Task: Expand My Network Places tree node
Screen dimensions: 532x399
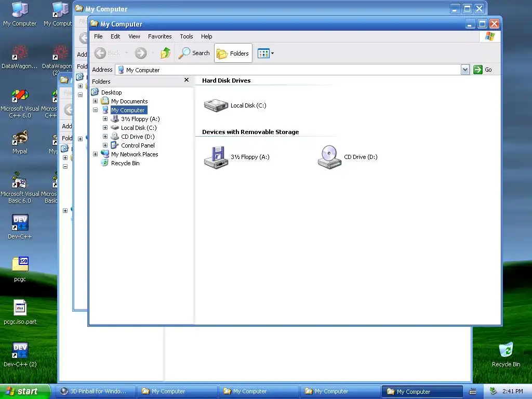Action: [96, 154]
